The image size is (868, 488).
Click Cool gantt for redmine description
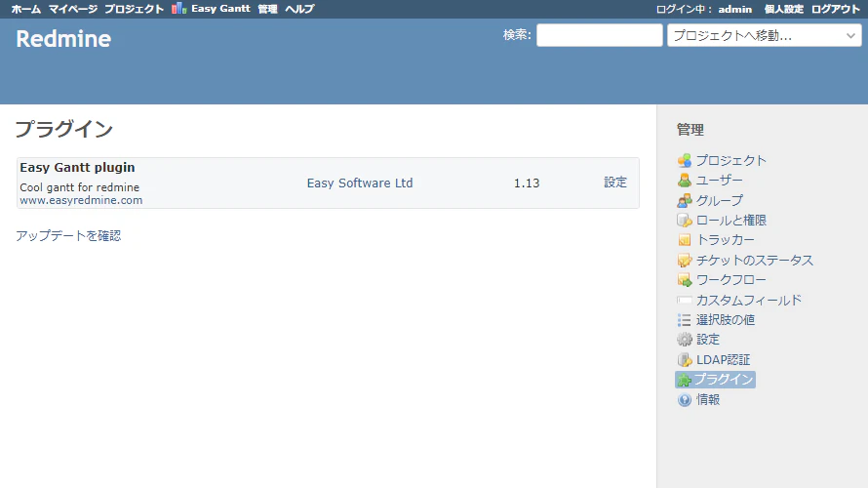pos(80,187)
